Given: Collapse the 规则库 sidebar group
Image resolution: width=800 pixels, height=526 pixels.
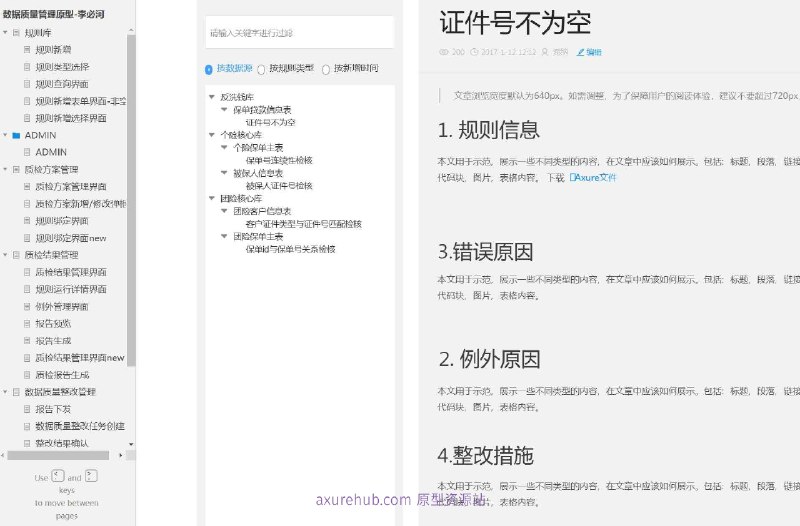Looking at the screenshot, I should 5,33.
